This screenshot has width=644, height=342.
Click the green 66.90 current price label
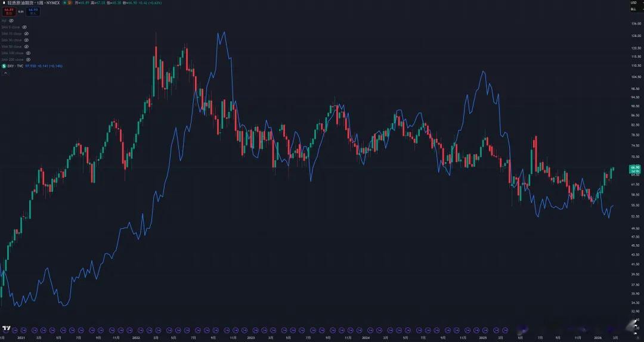point(636,169)
